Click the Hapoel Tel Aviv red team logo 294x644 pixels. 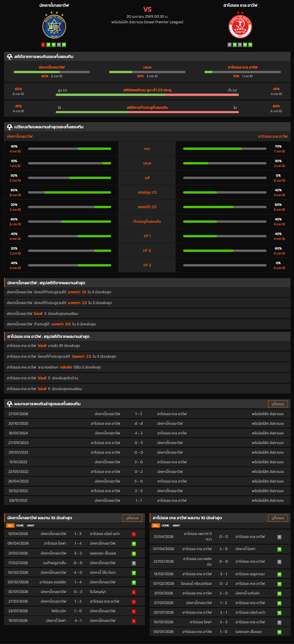coord(240,27)
